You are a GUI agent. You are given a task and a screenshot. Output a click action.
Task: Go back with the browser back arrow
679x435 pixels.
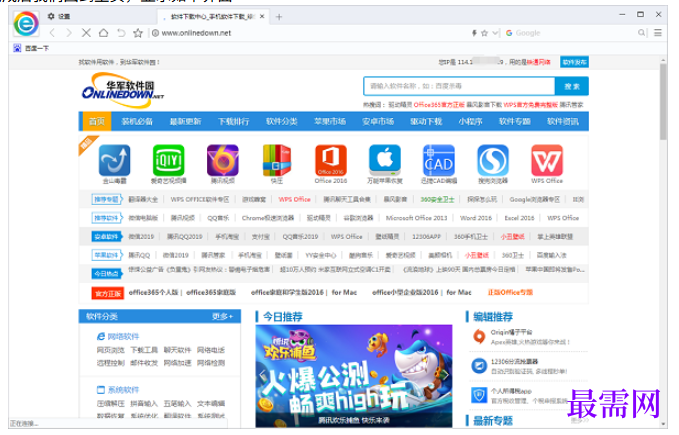pos(52,33)
